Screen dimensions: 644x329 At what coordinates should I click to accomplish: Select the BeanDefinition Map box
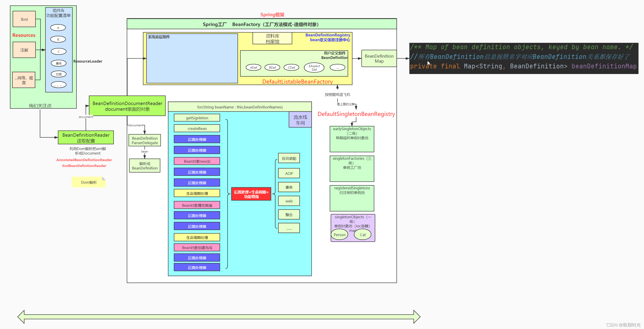[x=379, y=59]
